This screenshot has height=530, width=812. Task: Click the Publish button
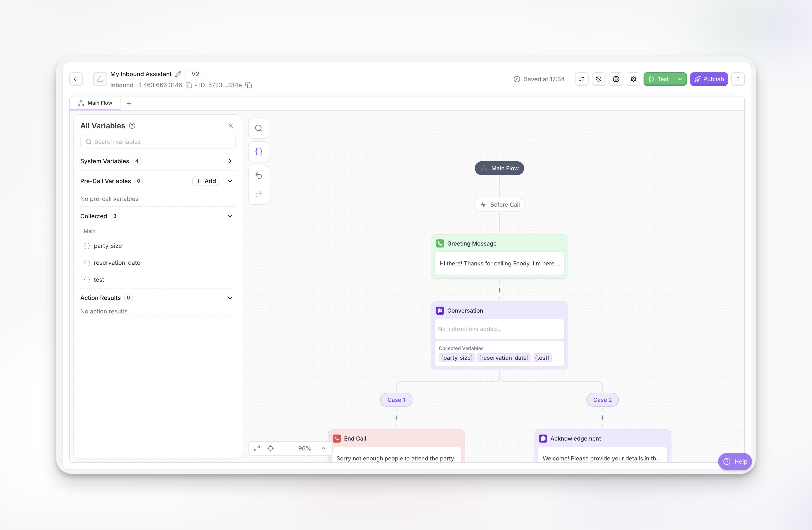(709, 79)
